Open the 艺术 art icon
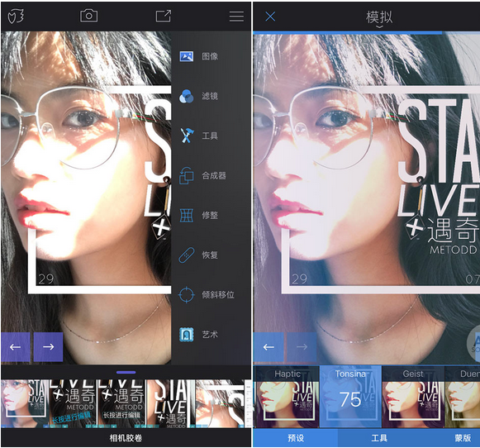The width and height of the screenshot is (480, 448). click(x=186, y=335)
